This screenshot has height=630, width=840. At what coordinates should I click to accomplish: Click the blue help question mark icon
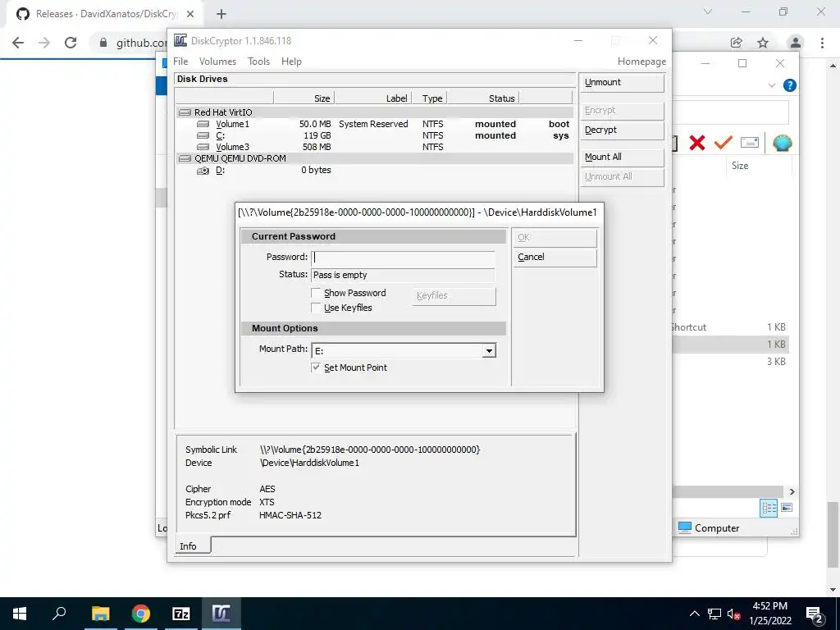tap(790, 85)
